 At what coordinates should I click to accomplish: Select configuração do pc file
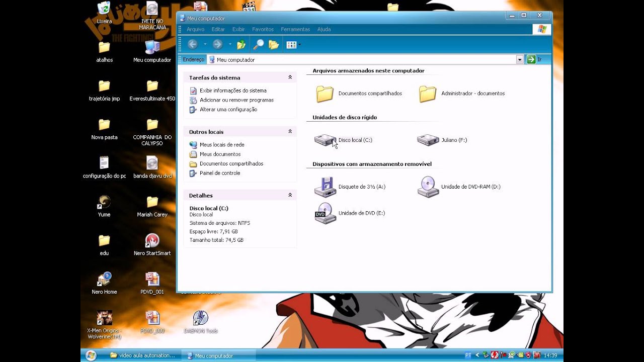pos(104,168)
